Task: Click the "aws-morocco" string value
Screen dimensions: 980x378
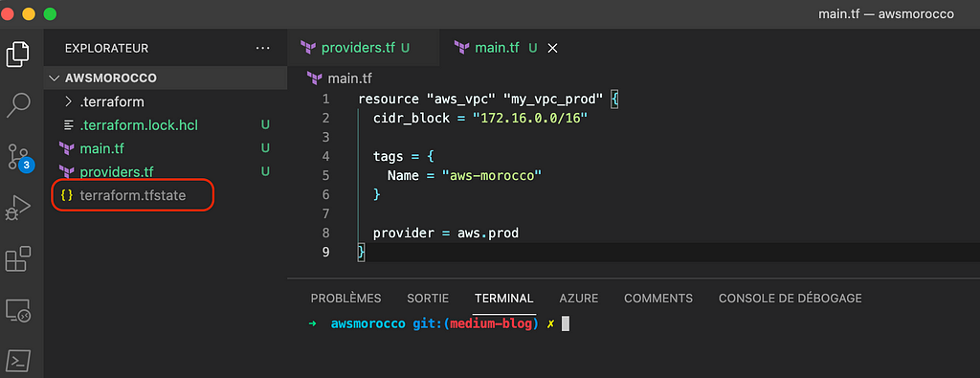Action: [x=491, y=175]
